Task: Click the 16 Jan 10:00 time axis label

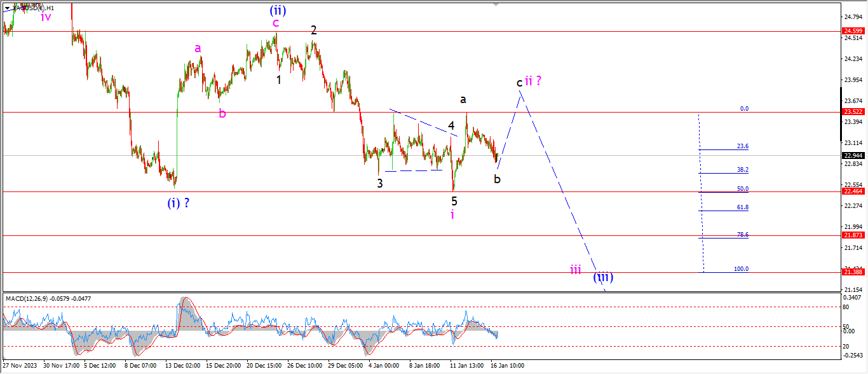Action: [506, 366]
